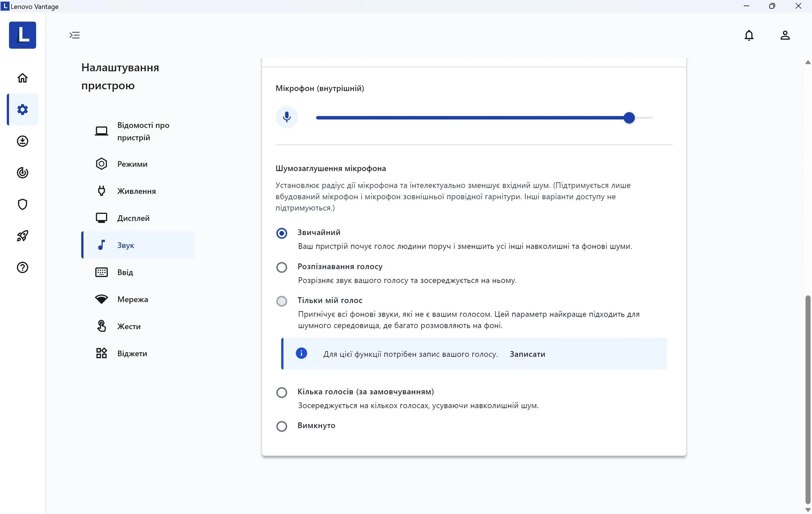Click the Lenovo Vantage L logo
The height and width of the screenshot is (514, 812).
click(x=22, y=35)
